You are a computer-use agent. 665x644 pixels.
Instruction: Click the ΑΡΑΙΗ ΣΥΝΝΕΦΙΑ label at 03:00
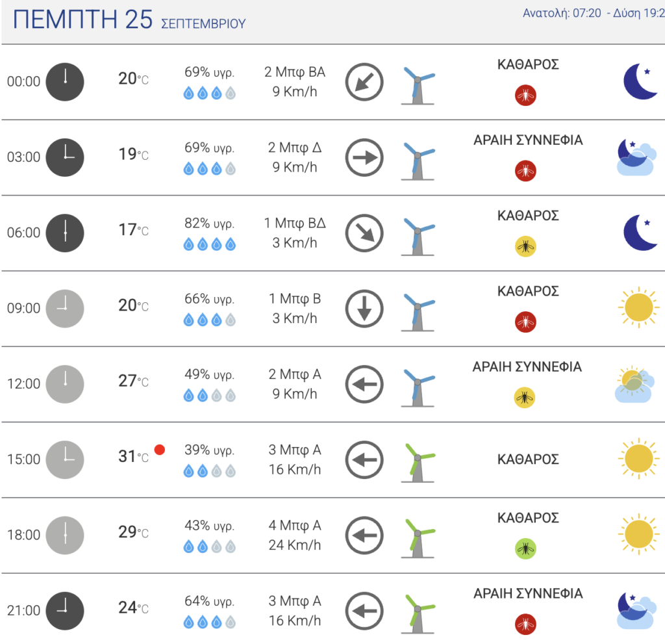tap(528, 140)
